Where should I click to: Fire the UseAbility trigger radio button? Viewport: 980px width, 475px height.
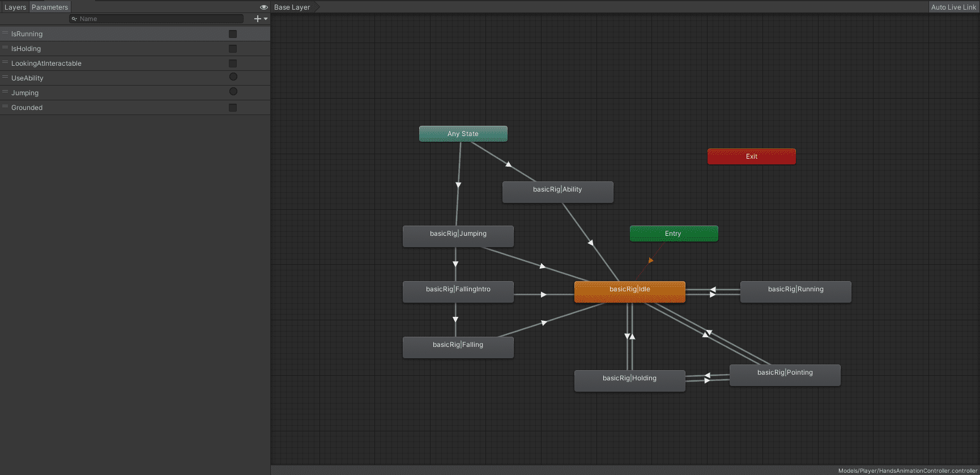point(233,77)
